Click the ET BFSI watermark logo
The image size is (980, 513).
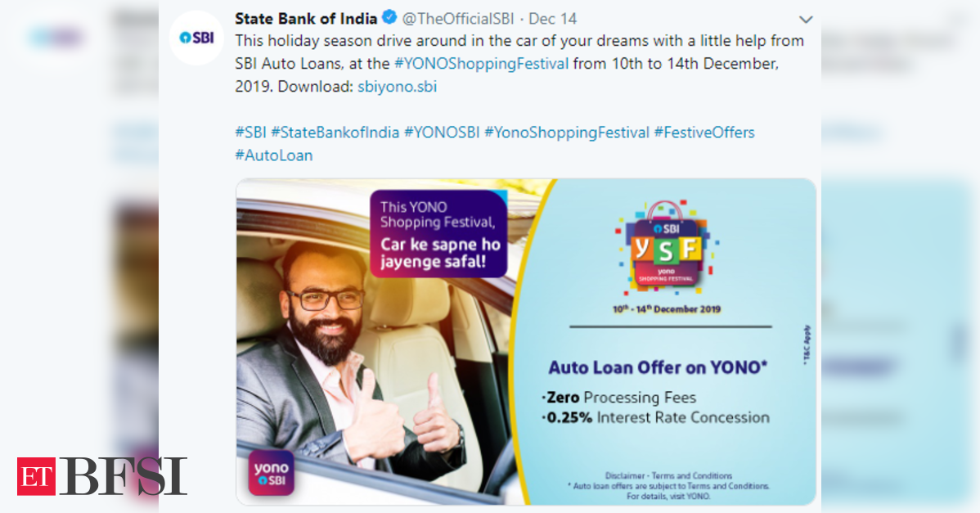(102, 476)
